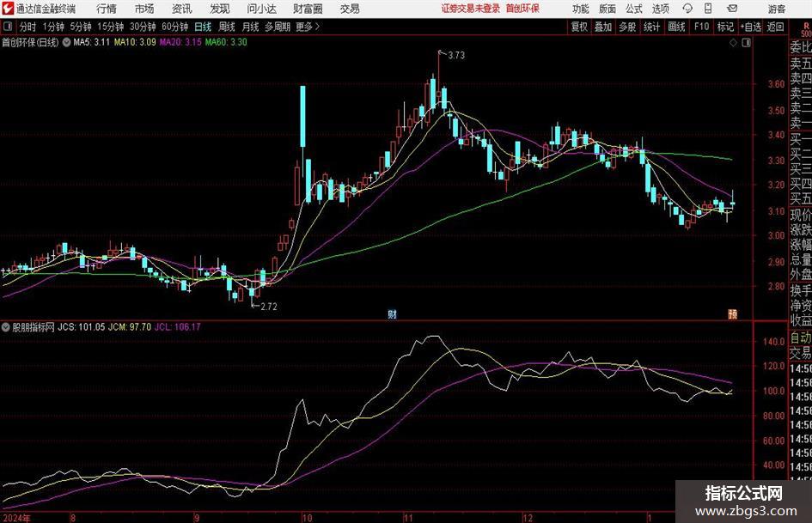Viewport: 812px width, 523px height.
Task: Open the 行情 menu
Action: pos(107,9)
